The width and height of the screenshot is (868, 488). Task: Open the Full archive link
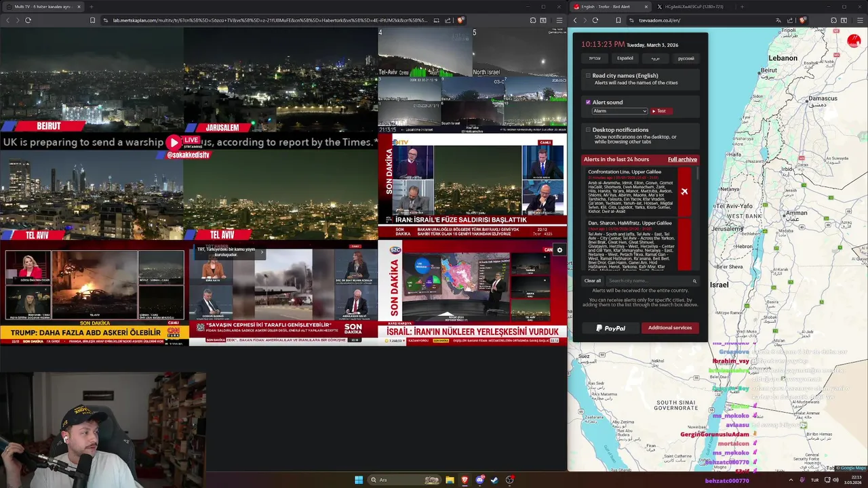(x=682, y=159)
